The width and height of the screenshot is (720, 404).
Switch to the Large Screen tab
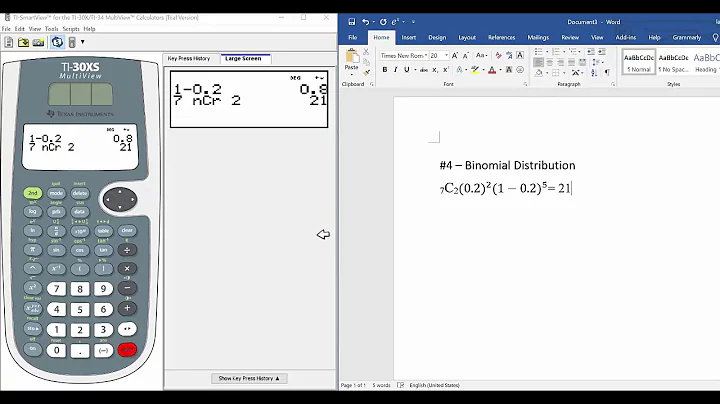tap(243, 59)
